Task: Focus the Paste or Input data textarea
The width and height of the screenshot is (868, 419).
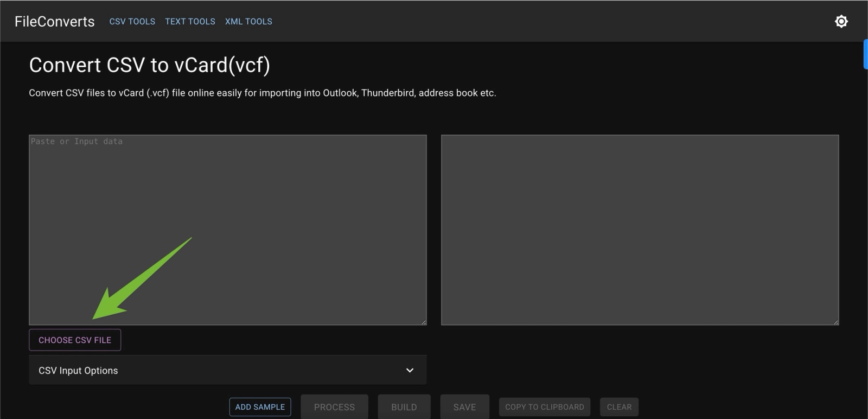Action: point(227,230)
